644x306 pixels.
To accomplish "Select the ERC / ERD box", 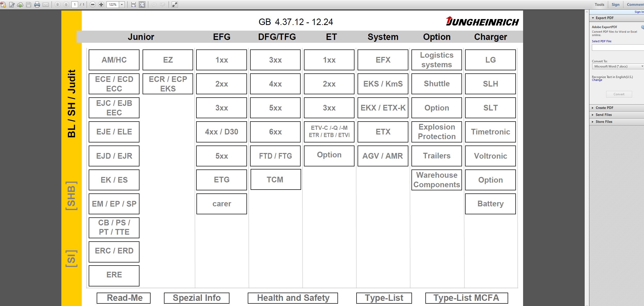I will pos(114,252).
